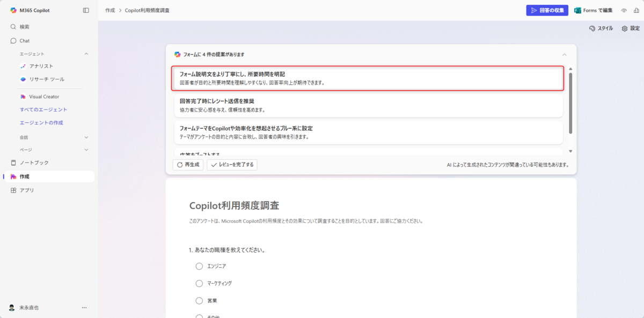Open the responses chart icon
Viewport: 644px width, 318px height.
pyautogui.click(x=635, y=10)
